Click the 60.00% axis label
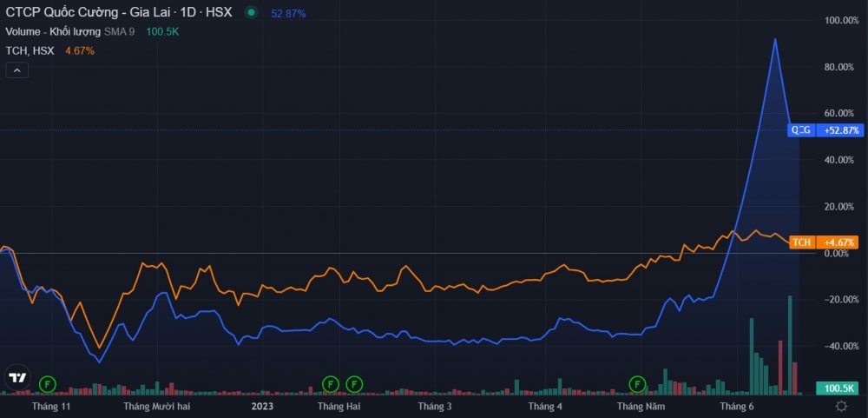The image size is (868, 418). coord(839,113)
